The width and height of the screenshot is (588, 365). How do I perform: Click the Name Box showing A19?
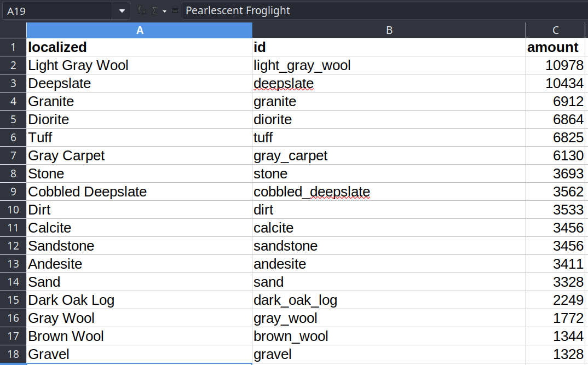(56, 10)
